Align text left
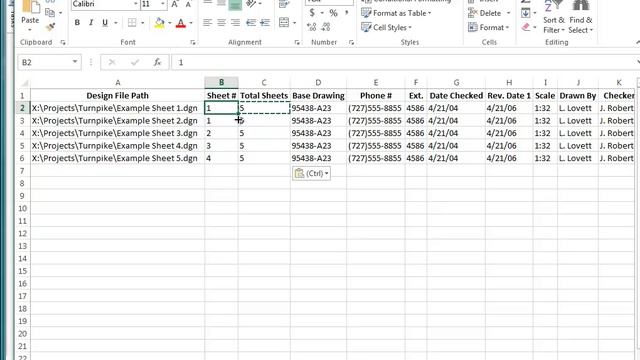This screenshot has height=360, width=640. pos(207,22)
